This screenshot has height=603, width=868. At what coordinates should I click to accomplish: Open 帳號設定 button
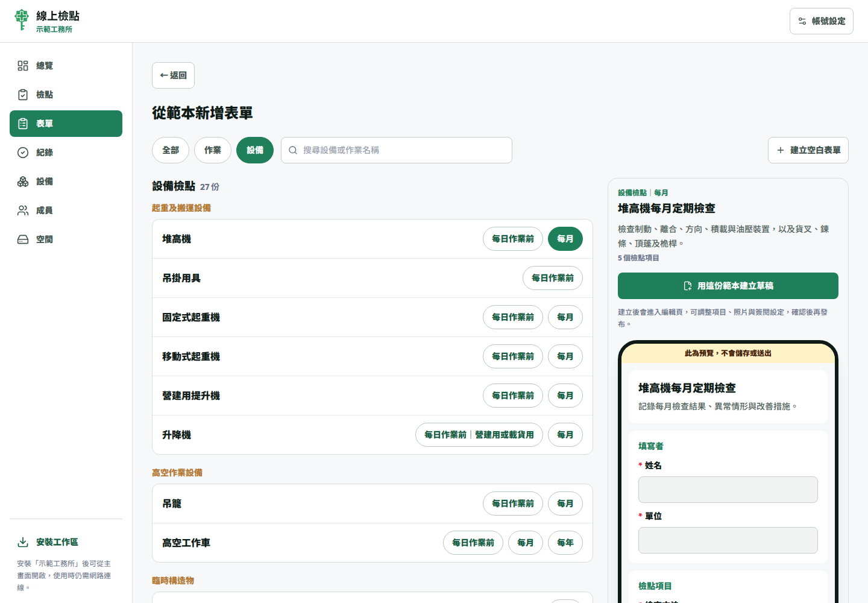822,21
